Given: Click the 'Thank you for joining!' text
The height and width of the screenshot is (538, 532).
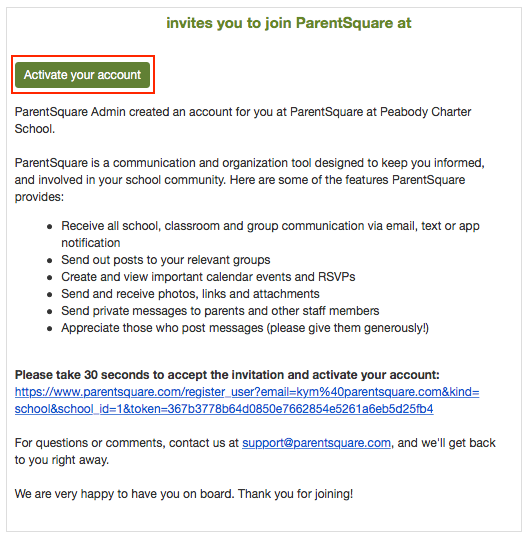Looking at the screenshot, I should 295,494.
